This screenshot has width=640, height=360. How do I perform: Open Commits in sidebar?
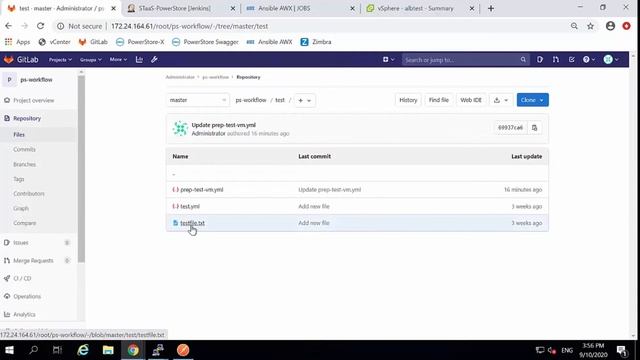24,149
